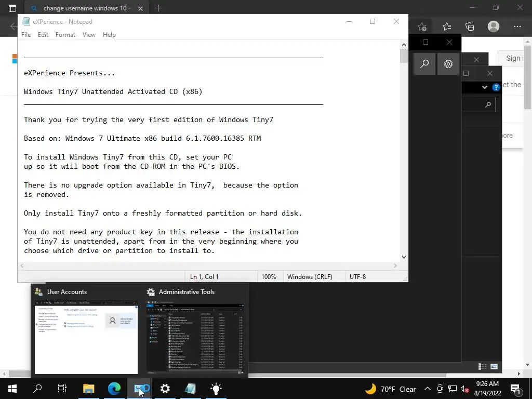Open Notepad's Help menu
Viewport: 532px width, 399px height.
point(109,35)
